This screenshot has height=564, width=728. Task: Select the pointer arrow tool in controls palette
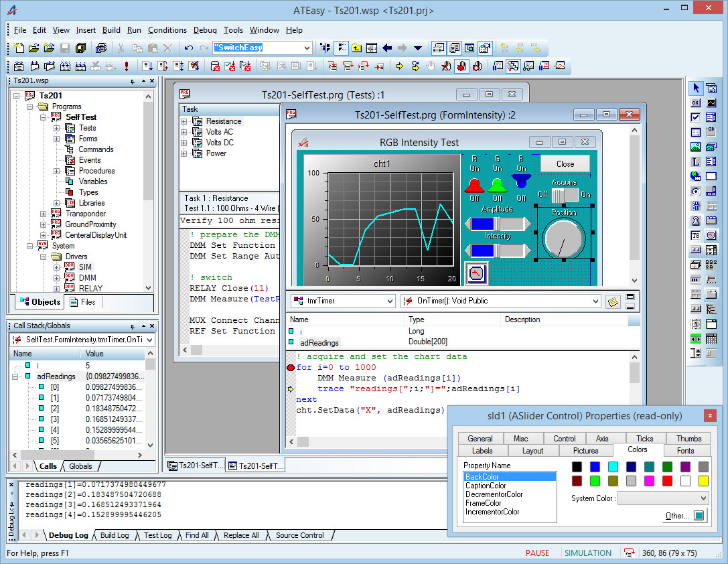[x=696, y=88]
